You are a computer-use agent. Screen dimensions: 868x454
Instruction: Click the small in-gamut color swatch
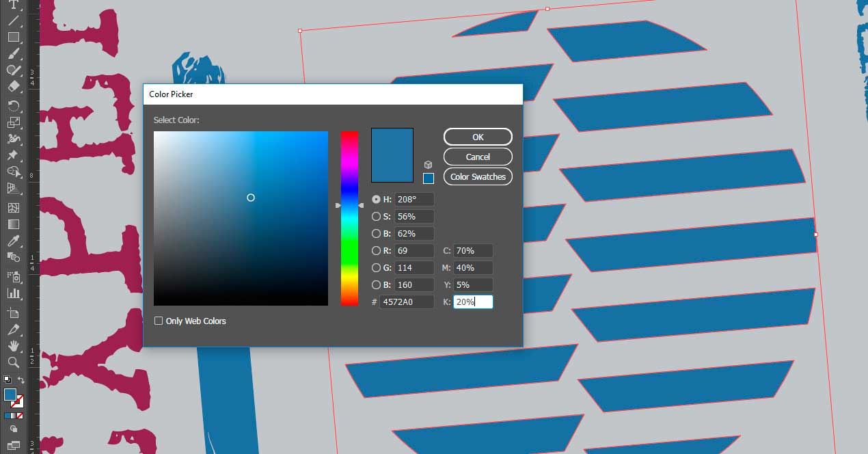pos(429,178)
